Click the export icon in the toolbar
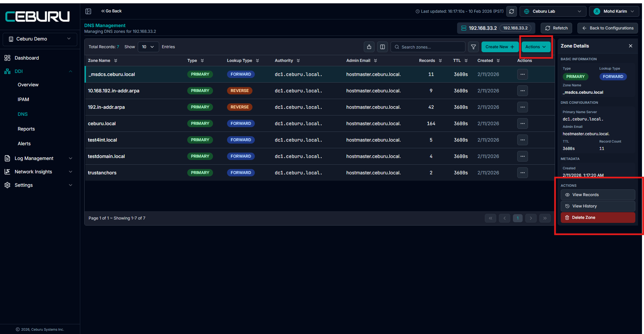This screenshot has width=644, height=334. pyautogui.click(x=369, y=47)
